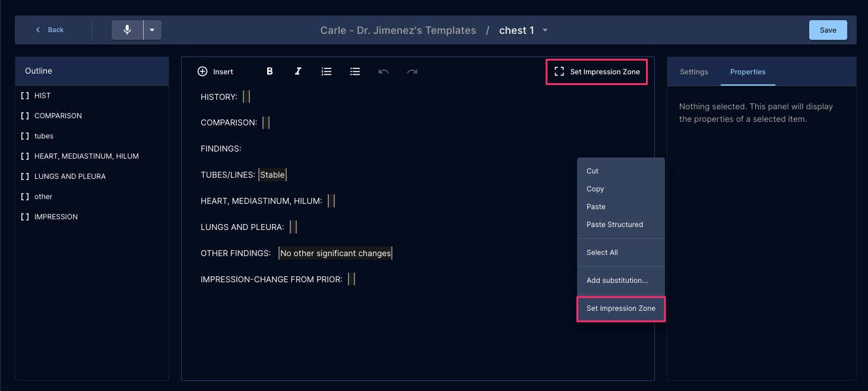
Task: Click the IMPRESSION-CHANGE FROM PRIOR empty field
Action: pos(351,279)
